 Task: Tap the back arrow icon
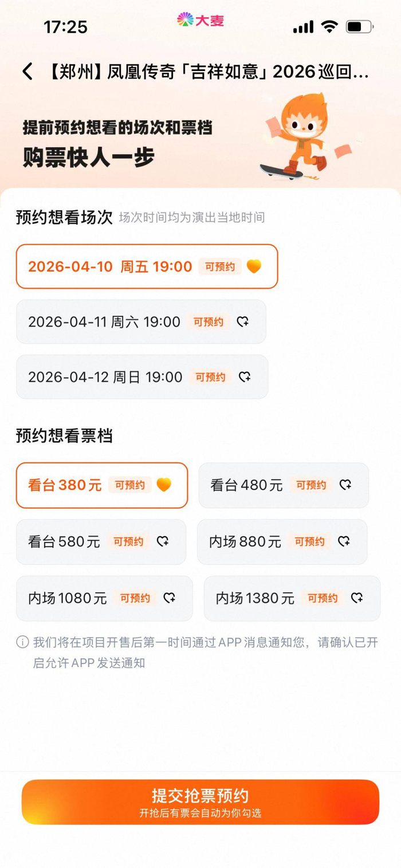[x=27, y=72]
